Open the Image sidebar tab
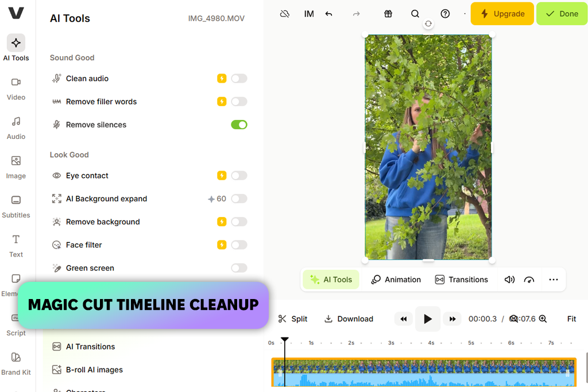 tap(16, 168)
